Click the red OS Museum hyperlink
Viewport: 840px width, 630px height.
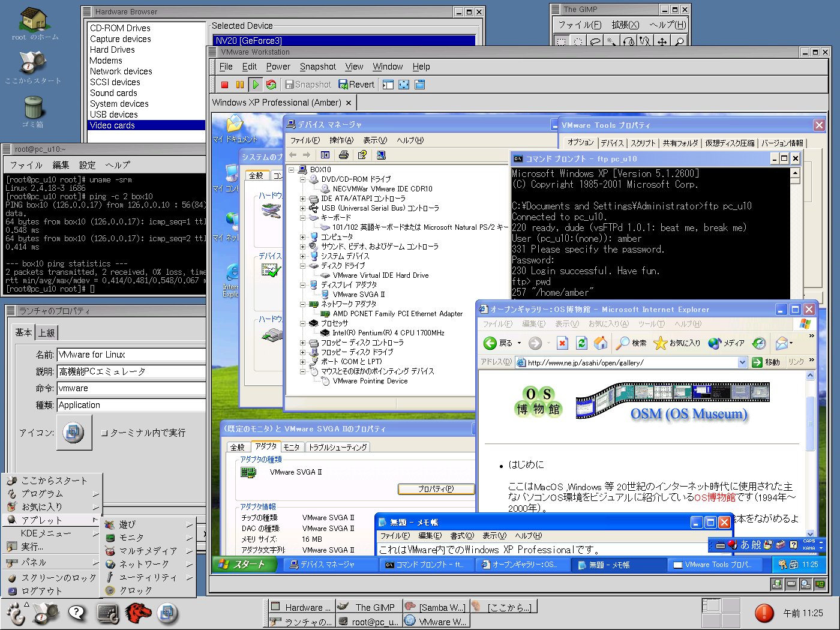point(715,497)
